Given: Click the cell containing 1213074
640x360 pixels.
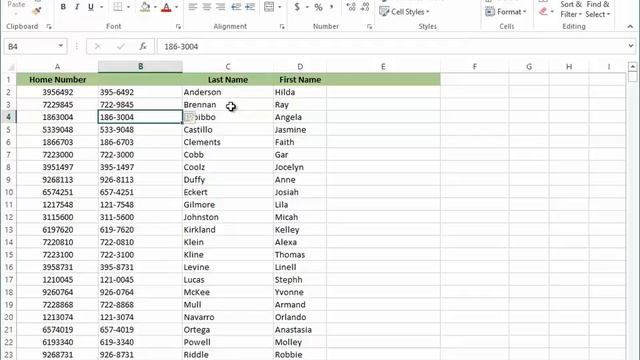Looking at the screenshot, I should click(x=57, y=317).
